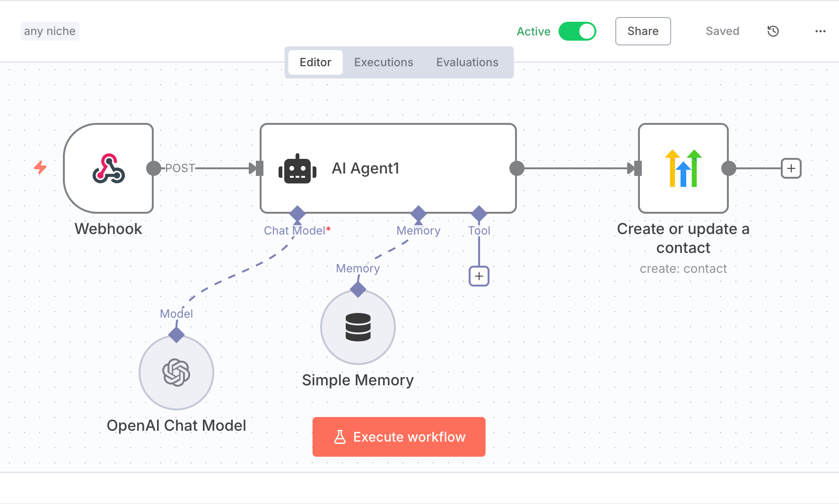Click the 'Webhook' node label

[x=108, y=229]
